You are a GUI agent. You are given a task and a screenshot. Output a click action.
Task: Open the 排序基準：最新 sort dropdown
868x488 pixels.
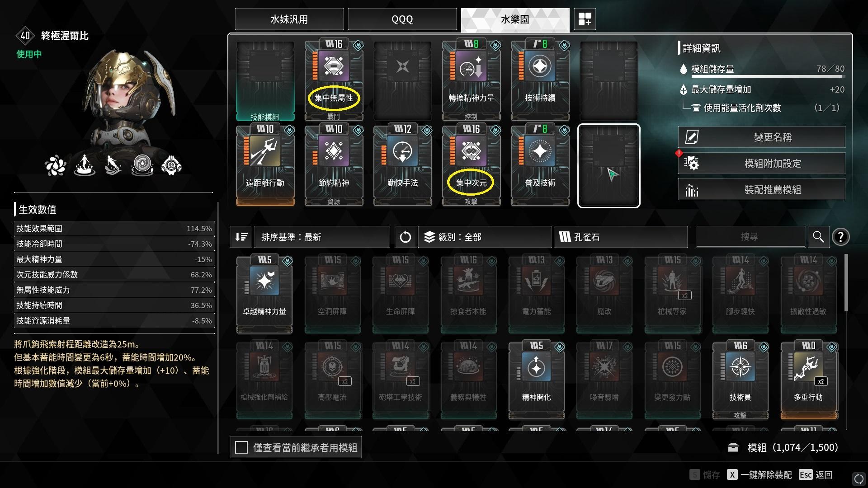pos(322,237)
